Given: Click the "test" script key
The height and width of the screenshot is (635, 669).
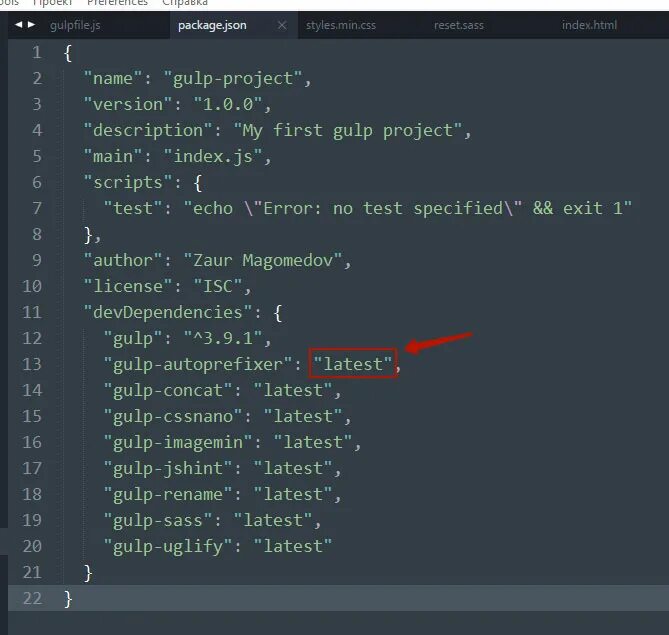Looking at the screenshot, I should pos(133,209).
